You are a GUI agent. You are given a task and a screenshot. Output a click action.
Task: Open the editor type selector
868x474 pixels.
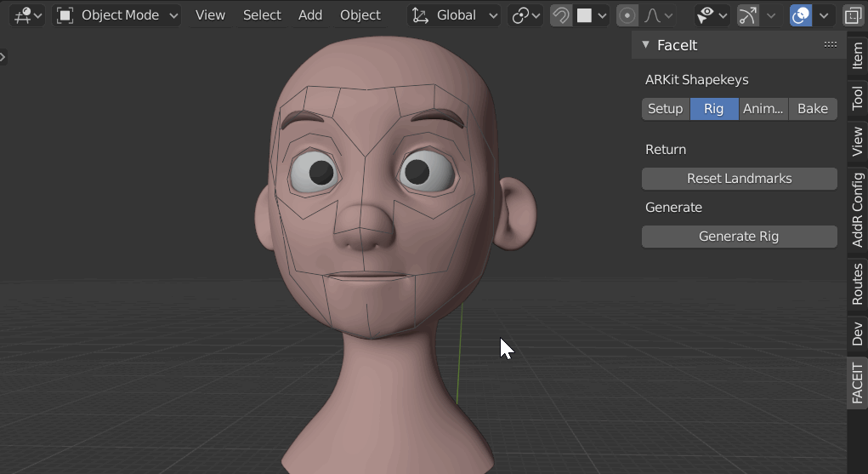[x=28, y=15]
